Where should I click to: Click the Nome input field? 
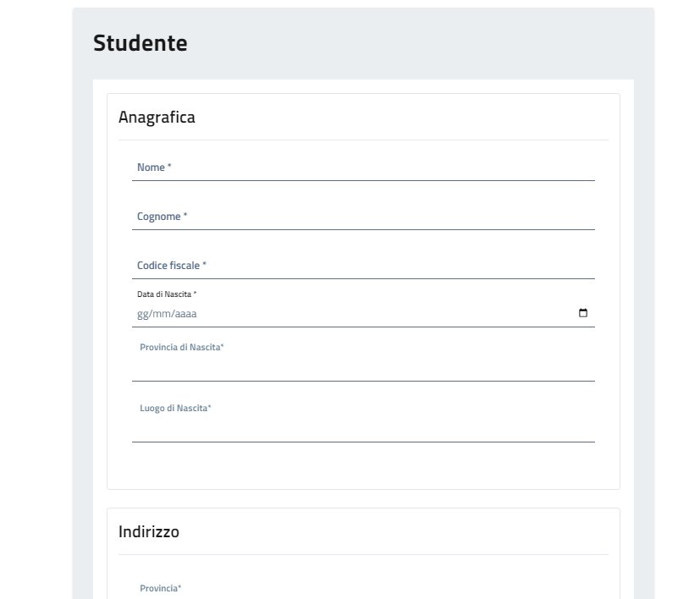(364, 168)
